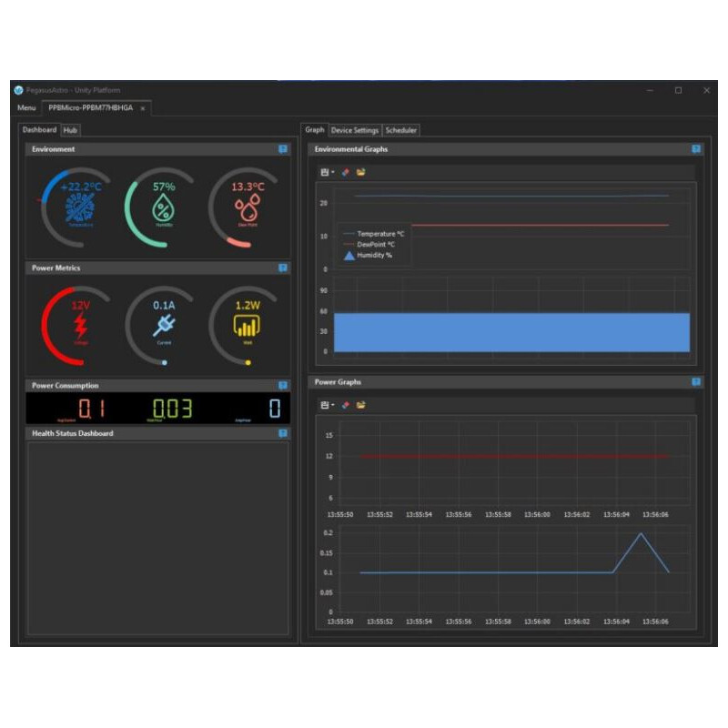The width and height of the screenshot is (728, 728).
Task: Click the temperature gauge showing +22.2°C
Action: click(79, 207)
